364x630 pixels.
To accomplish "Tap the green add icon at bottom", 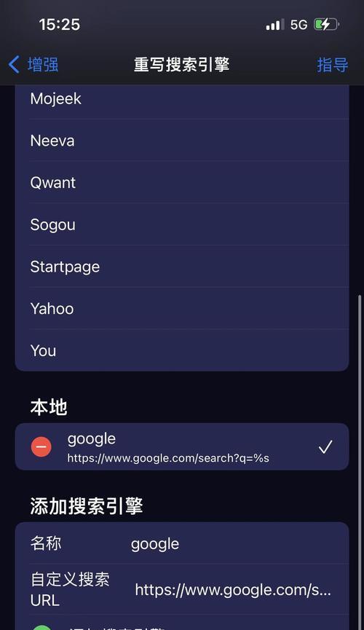I will click(41, 627).
